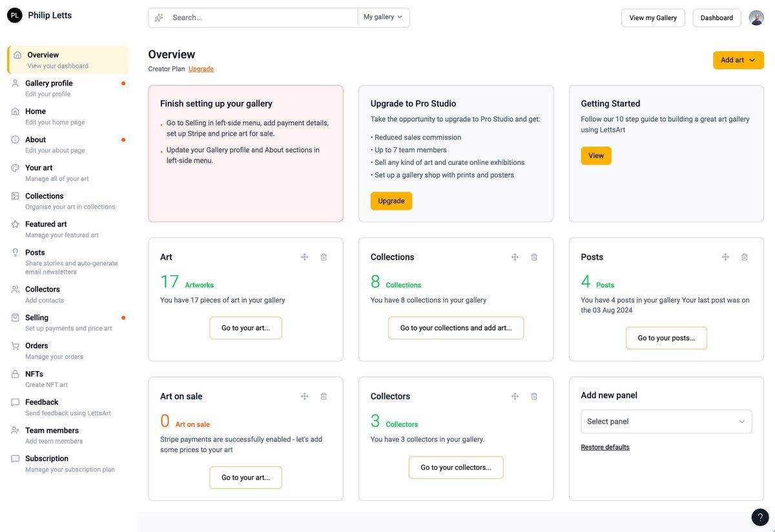This screenshot has width=775, height=532.
Task: Open the My gallery search scope dropdown
Action: [383, 17]
